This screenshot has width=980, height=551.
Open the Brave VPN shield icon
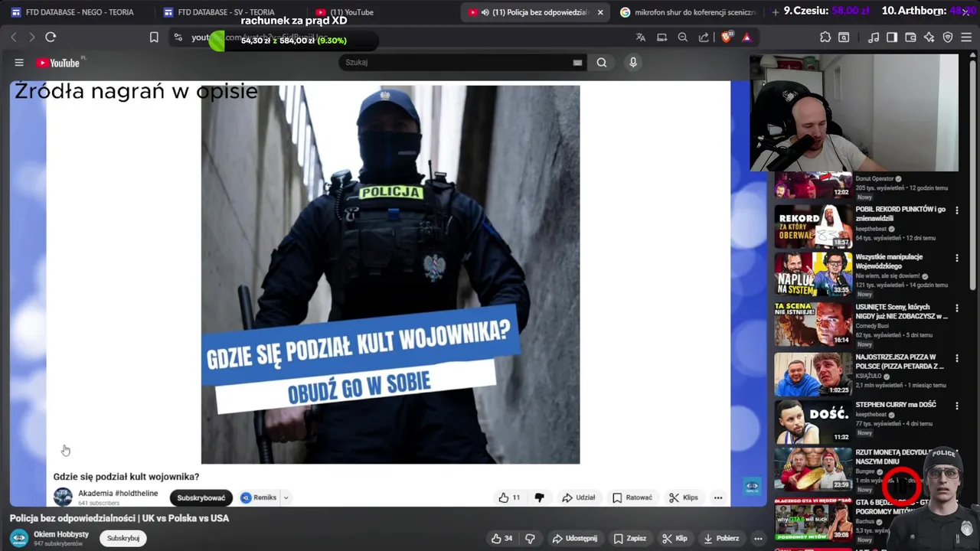click(947, 37)
